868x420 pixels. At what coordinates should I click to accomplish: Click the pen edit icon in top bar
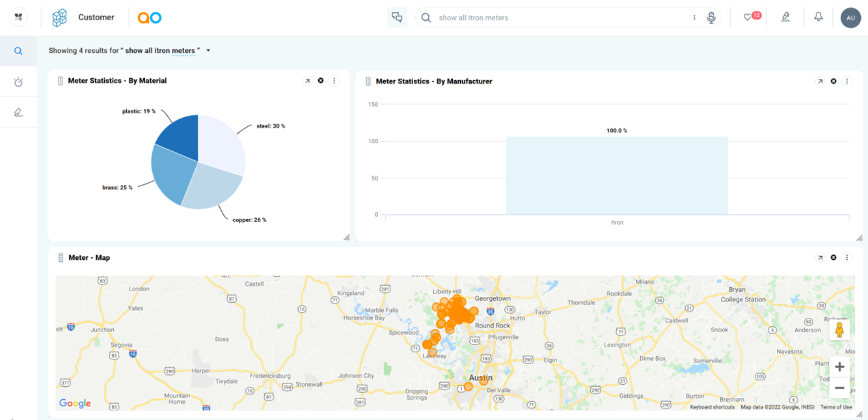coord(785,18)
